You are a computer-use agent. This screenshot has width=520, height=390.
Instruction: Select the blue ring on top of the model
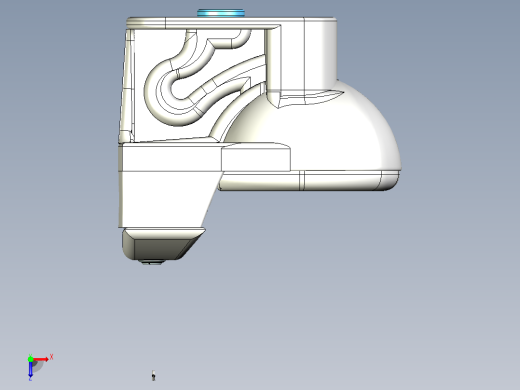coord(221,13)
